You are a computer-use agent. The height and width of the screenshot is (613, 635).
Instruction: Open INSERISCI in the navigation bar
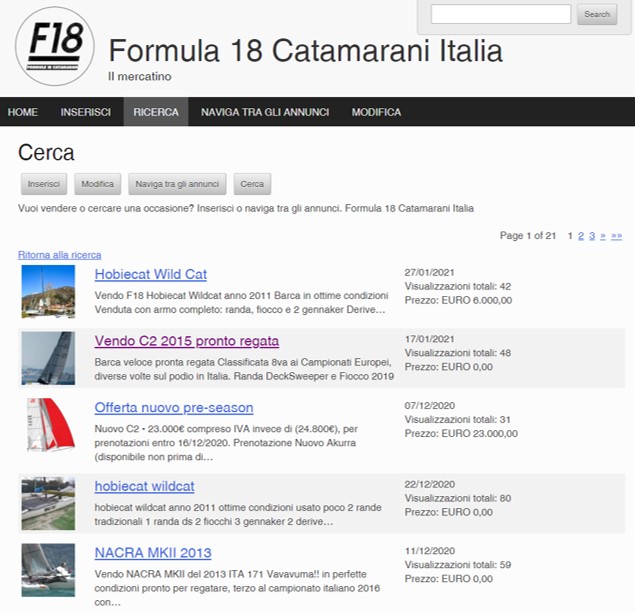point(85,112)
